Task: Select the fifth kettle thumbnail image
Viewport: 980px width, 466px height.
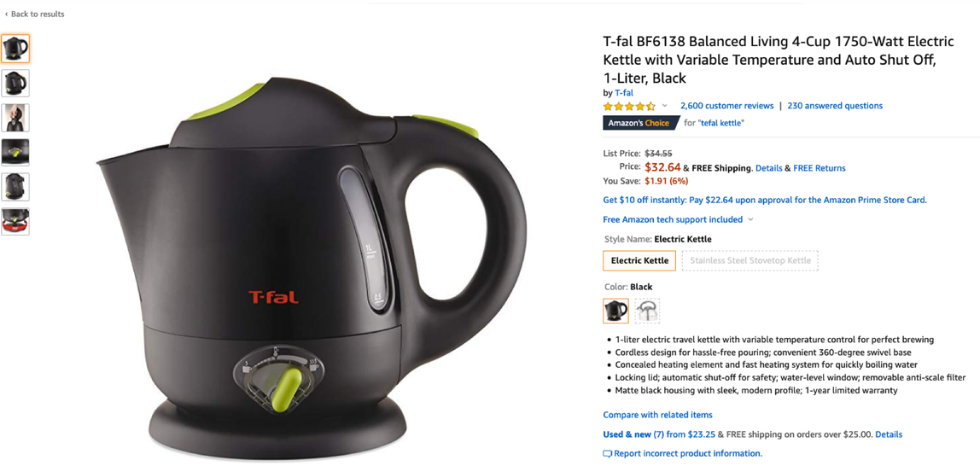Action: [x=15, y=187]
